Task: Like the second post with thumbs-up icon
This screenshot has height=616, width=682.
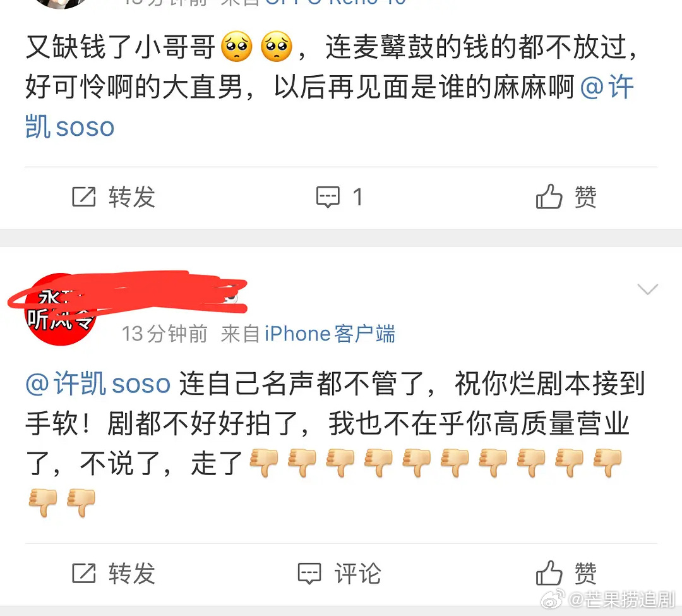Action: [549, 572]
